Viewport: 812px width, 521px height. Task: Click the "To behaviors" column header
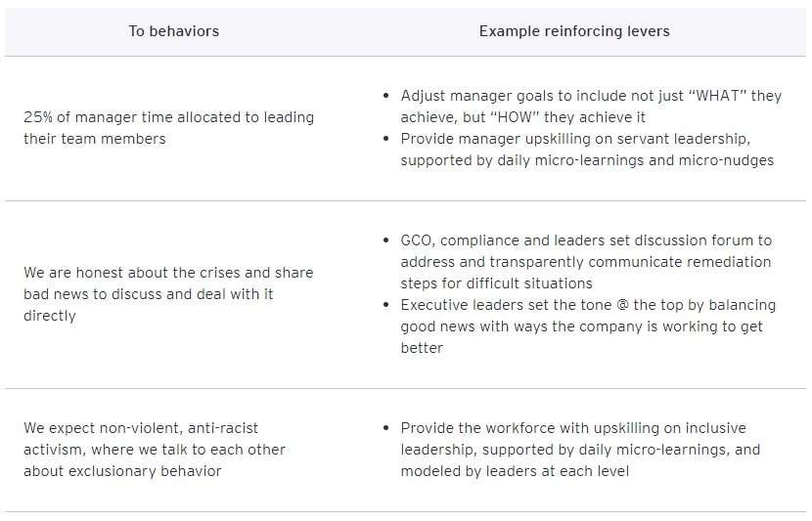(x=174, y=31)
